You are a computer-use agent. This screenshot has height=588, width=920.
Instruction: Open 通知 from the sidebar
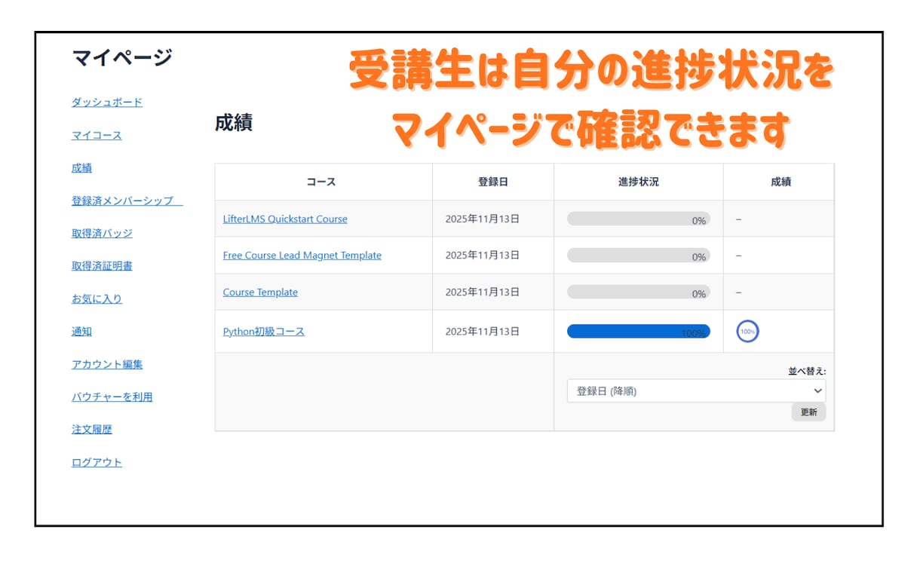click(81, 332)
